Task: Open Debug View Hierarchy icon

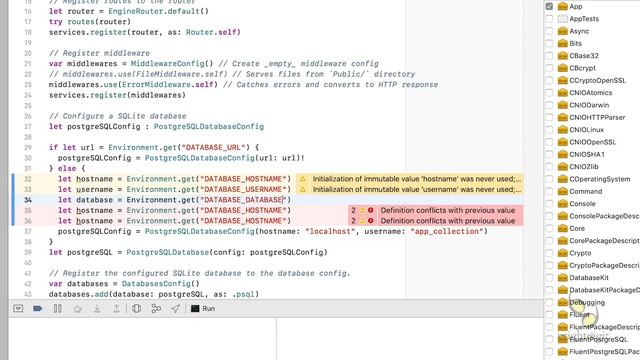Action: pyautogui.click(x=136, y=309)
